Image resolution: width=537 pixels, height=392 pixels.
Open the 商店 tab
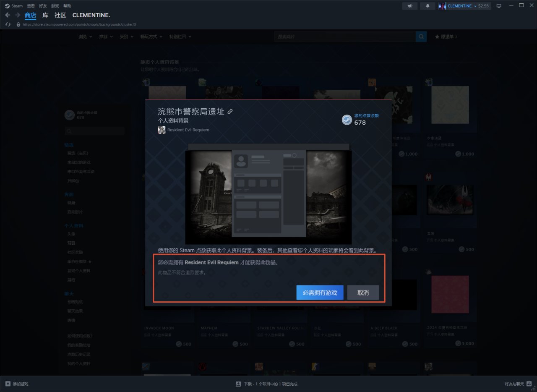(30, 15)
